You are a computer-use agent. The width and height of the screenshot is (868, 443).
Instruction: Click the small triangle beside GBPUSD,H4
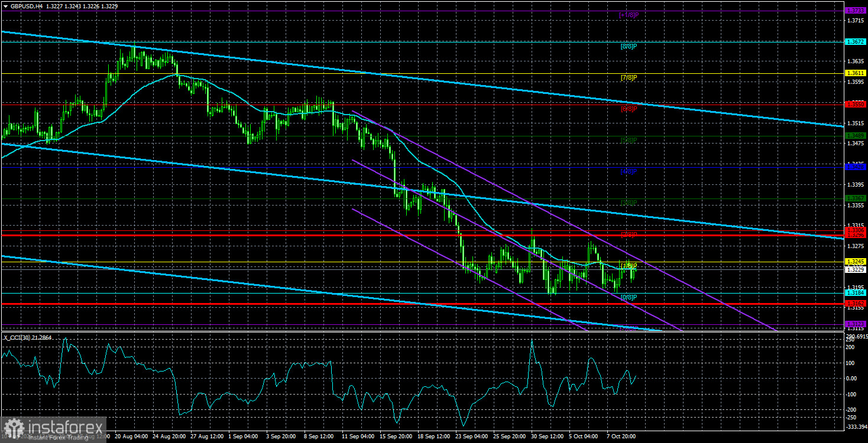[5, 6]
